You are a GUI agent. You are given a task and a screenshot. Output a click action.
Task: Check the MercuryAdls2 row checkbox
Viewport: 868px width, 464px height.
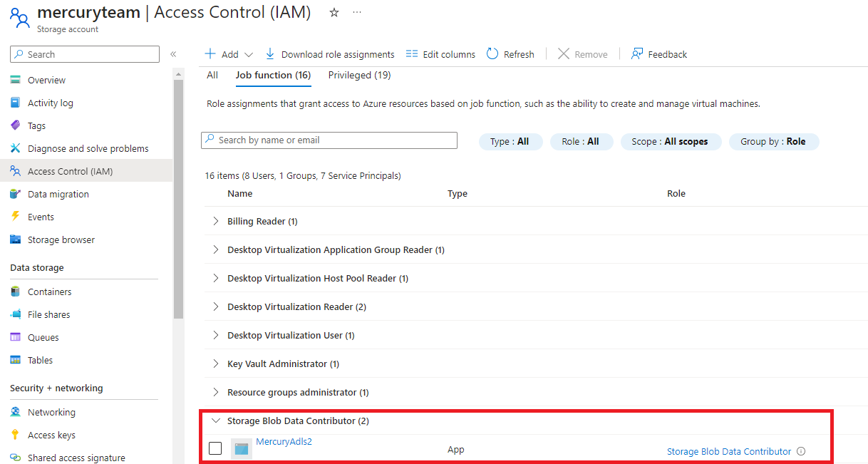coord(215,448)
